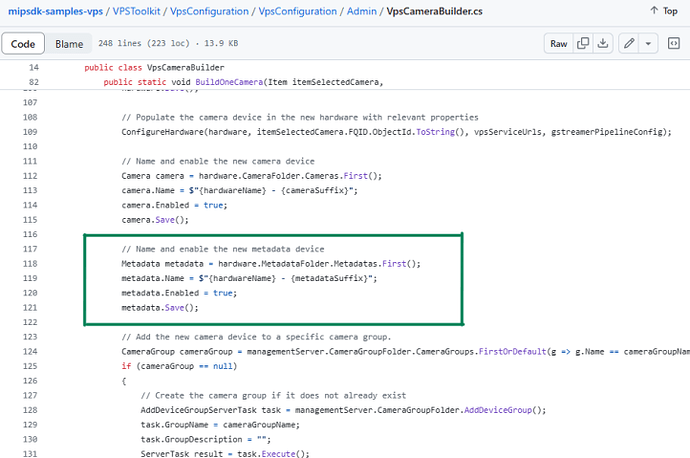Copy raw file contents icon
Viewport: 690px width, 458px height.
coord(585,44)
